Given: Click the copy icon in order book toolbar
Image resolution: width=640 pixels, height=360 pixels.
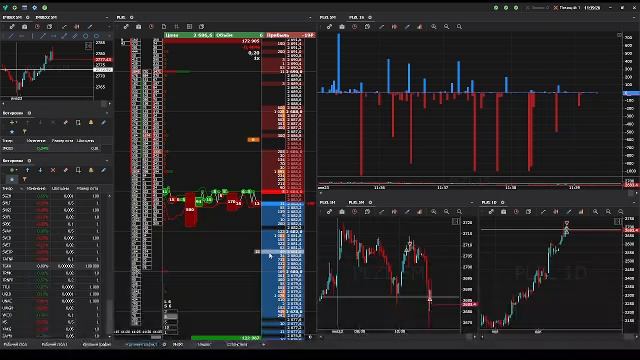Looking at the screenshot, I should [202, 27].
